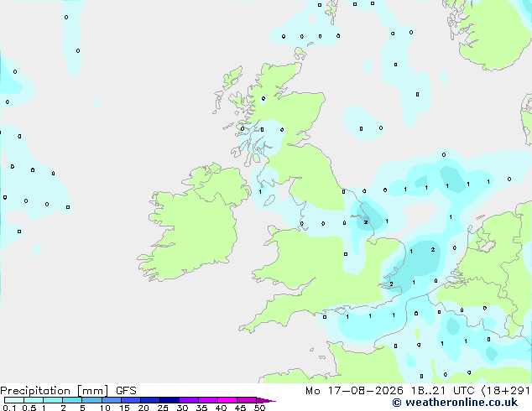Click the "25" legend scale label
The image size is (532, 411).
[163, 408]
